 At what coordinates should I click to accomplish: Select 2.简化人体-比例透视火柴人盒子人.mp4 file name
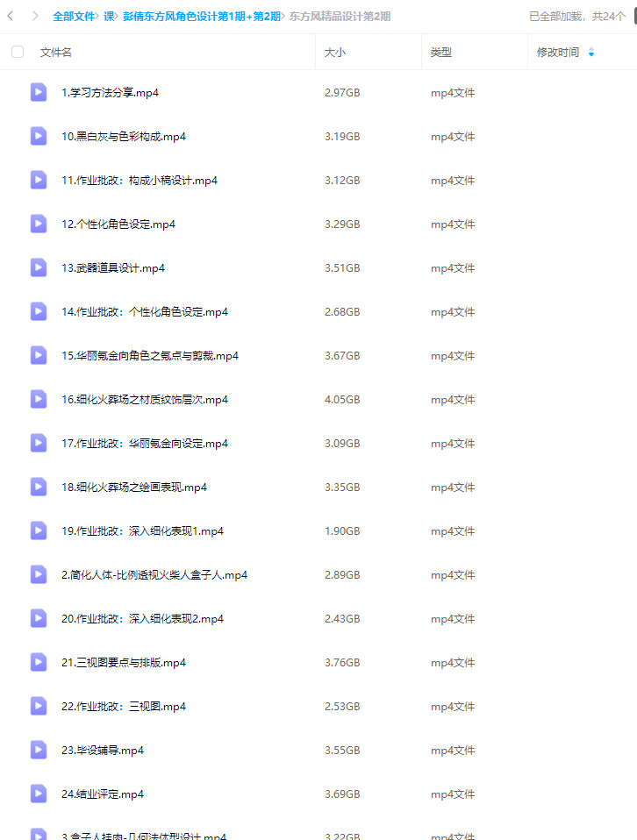154,575
